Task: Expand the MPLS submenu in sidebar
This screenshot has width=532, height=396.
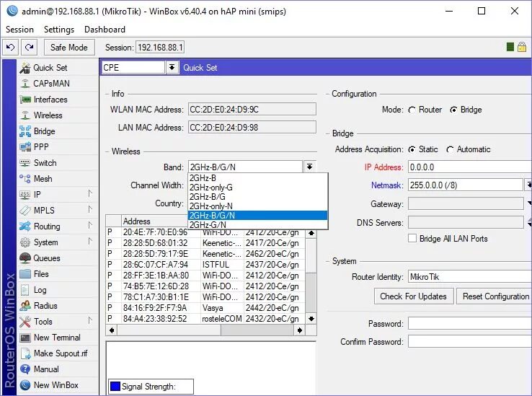Action: [x=90, y=210]
